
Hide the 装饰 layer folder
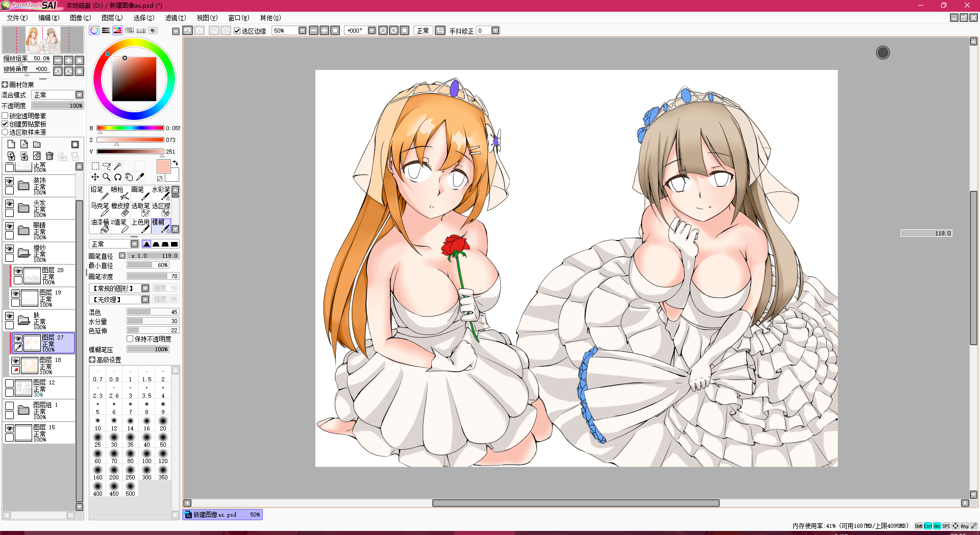click(x=9, y=181)
